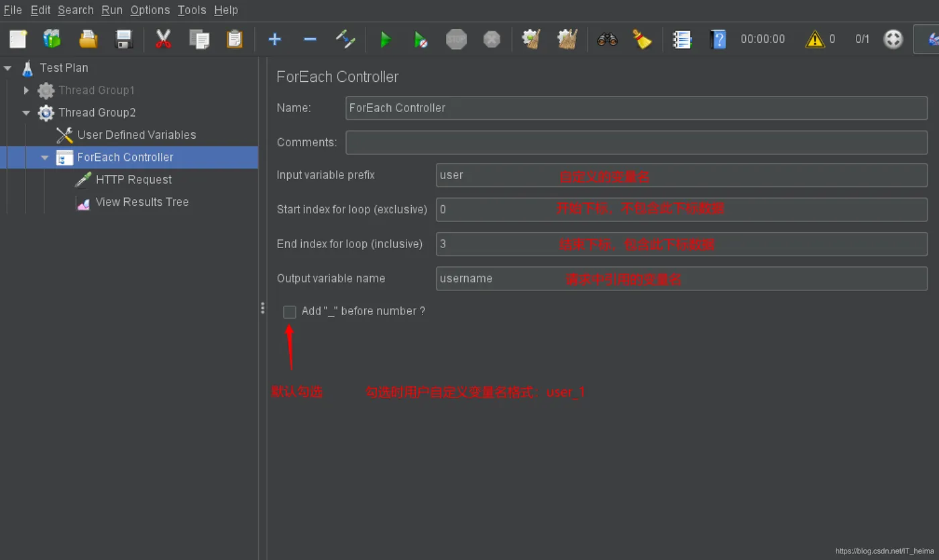Click the Paste clipboard icon

click(x=235, y=40)
